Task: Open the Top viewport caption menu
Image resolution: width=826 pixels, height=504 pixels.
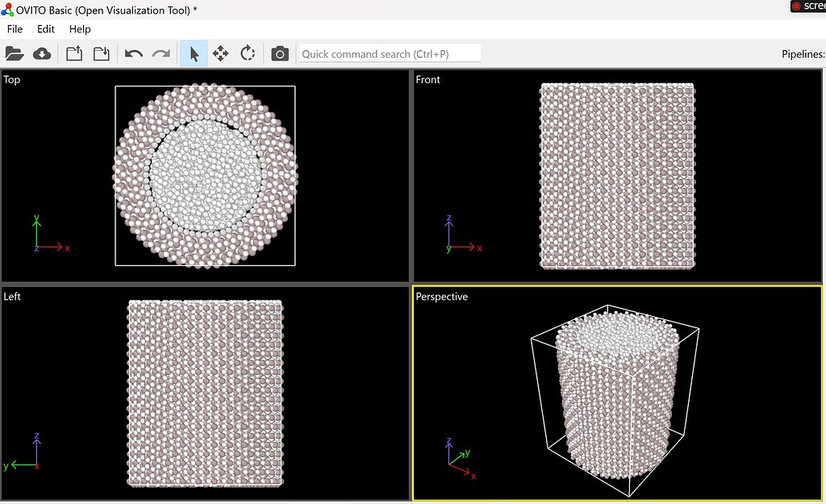Action: [11, 79]
